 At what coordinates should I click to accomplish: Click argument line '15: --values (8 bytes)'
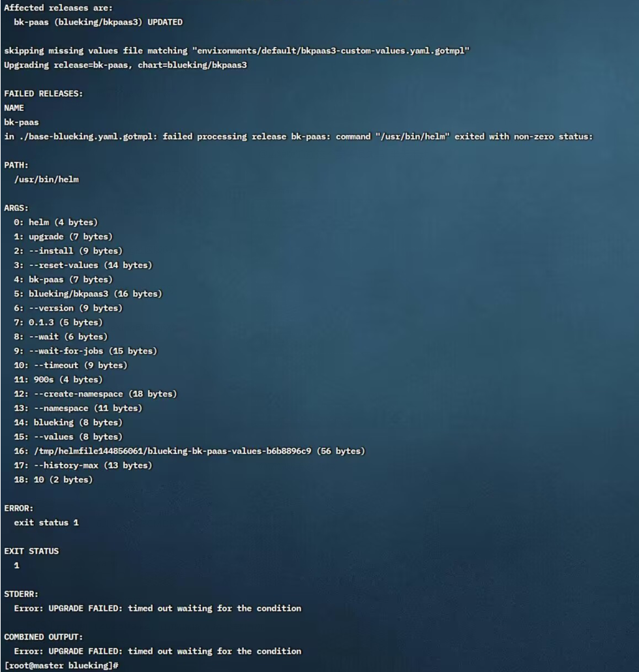point(68,436)
